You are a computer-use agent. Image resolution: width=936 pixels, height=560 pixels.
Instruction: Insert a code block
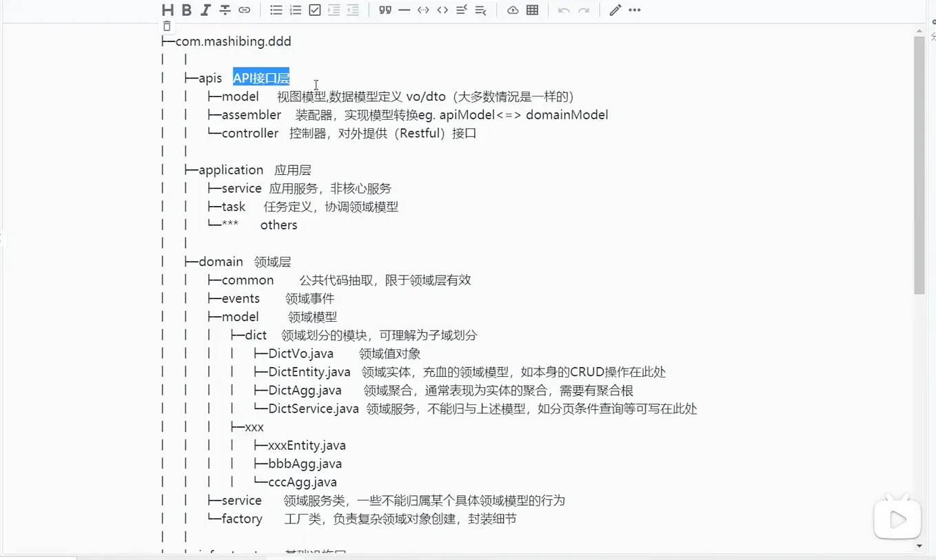(x=423, y=10)
